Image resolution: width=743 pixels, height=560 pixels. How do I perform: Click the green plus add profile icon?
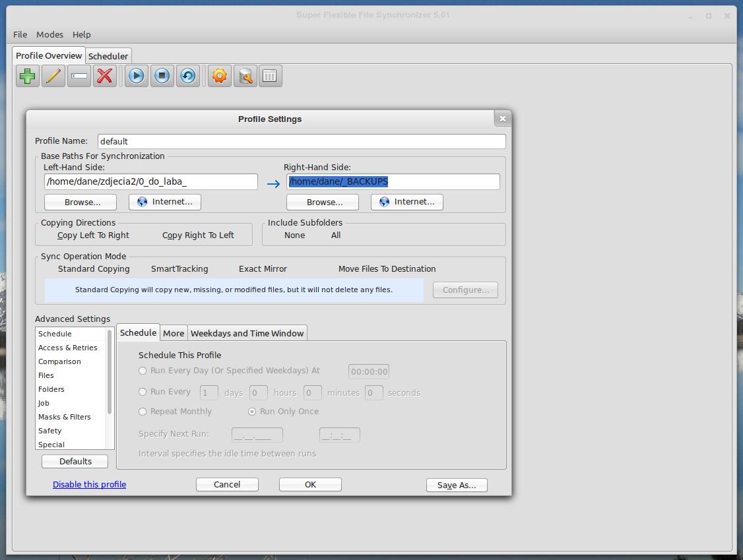click(x=28, y=76)
